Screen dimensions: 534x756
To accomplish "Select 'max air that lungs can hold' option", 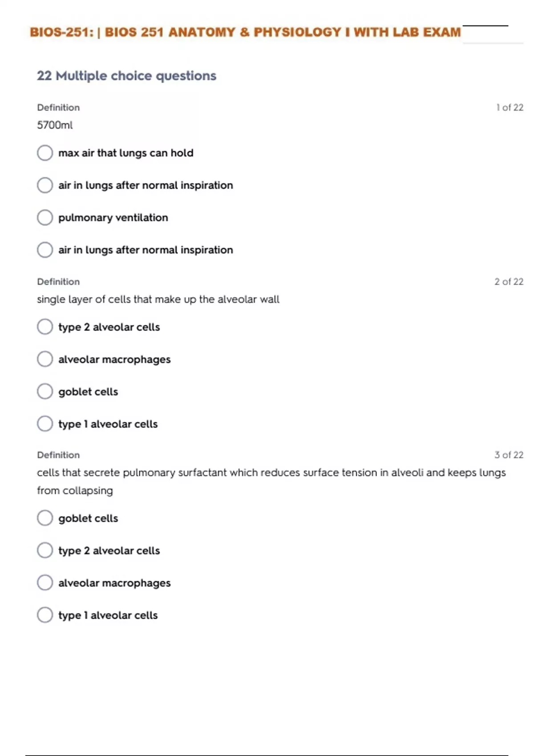I will click(x=45, y=153).
